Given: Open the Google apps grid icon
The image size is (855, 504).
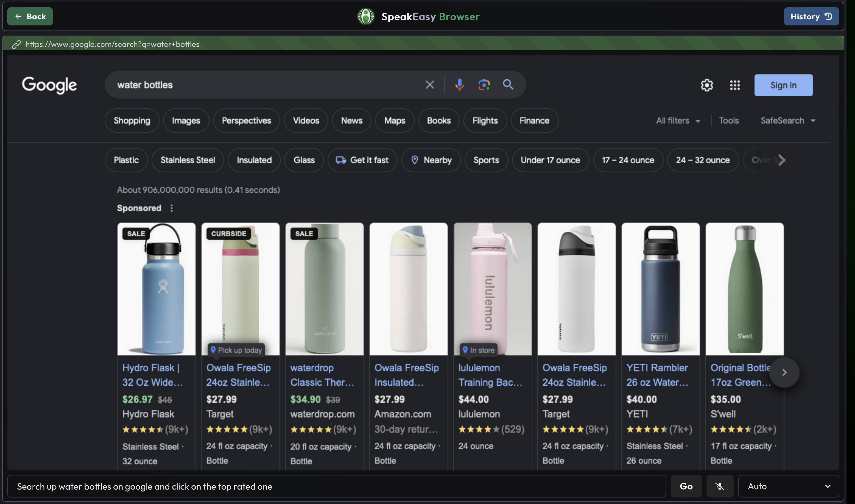Looking at the screenshot, I should (735, 85).
